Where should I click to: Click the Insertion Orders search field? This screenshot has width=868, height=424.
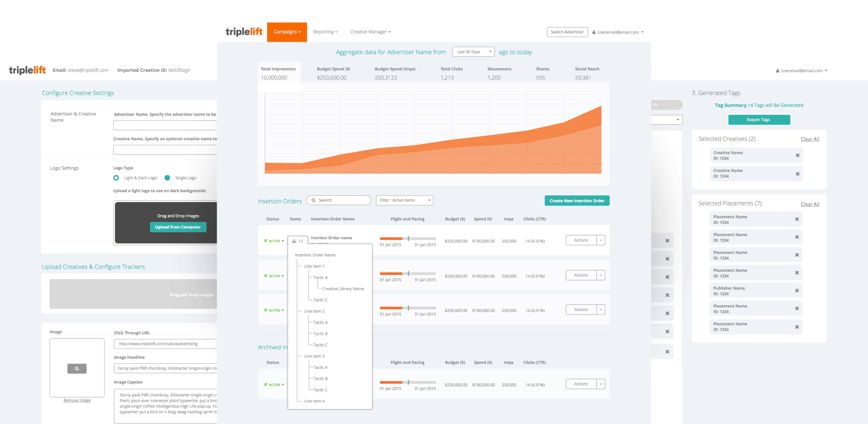point(339,201)
